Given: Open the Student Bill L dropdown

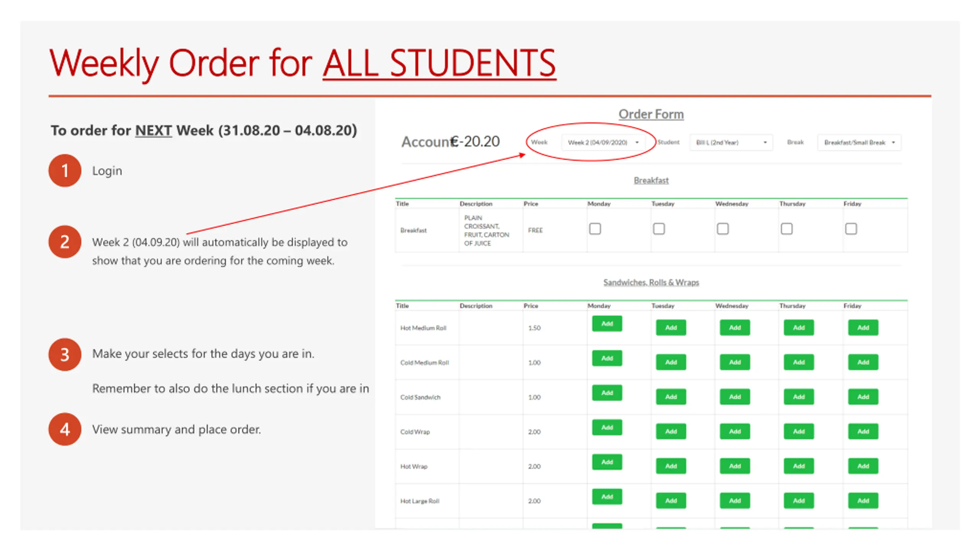Looking at the screenshot, I should 731,142.
